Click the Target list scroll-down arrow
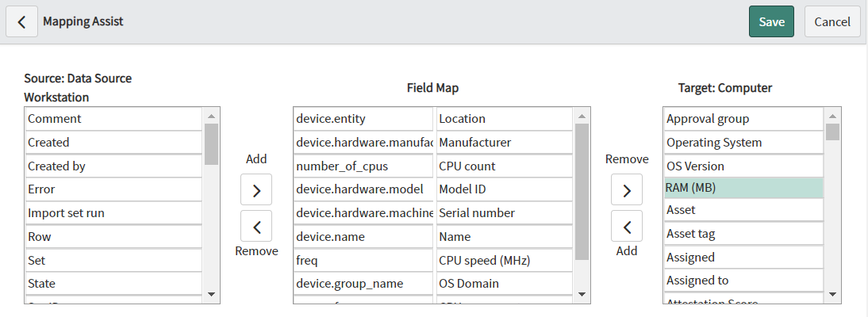868x317 pixels. tap(832, 294)
